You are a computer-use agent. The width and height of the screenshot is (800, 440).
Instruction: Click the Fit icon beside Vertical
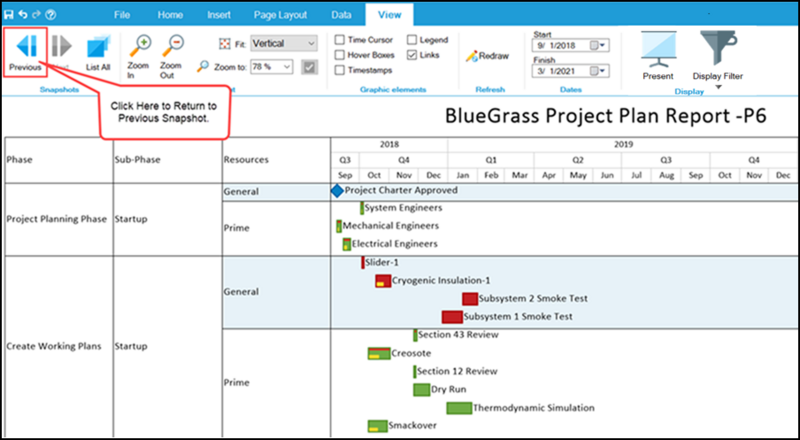coord(224,44)
